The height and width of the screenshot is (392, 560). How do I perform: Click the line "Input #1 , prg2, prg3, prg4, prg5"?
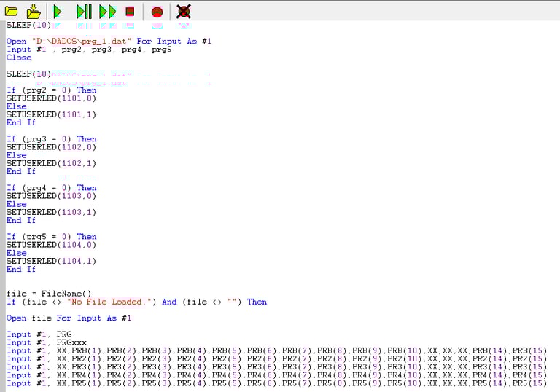pos(89,50)
